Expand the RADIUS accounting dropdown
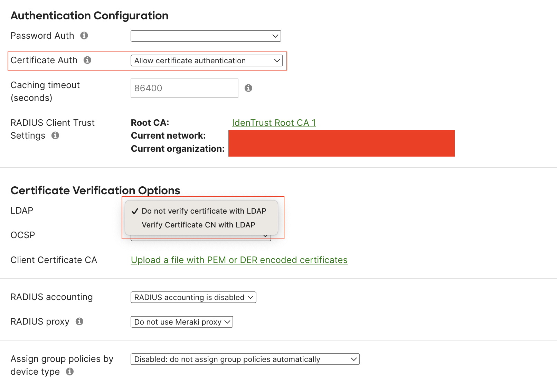 click(193, 297)
